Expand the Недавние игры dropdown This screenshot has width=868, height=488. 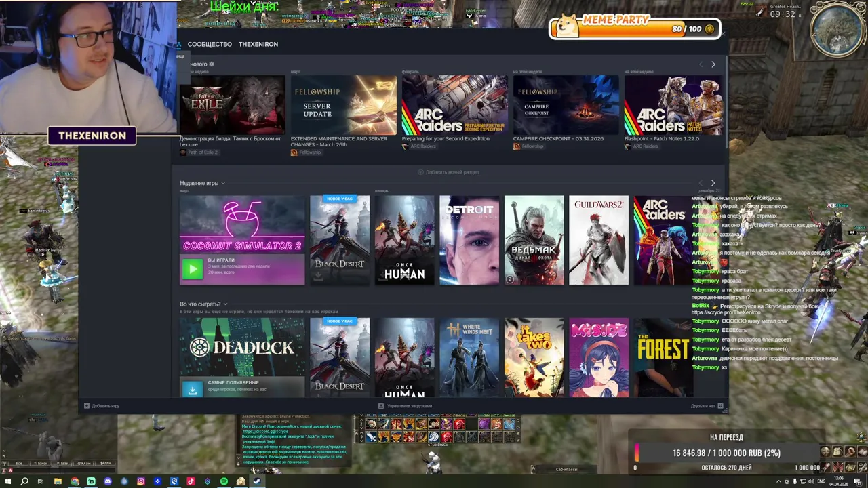point(202,183)
